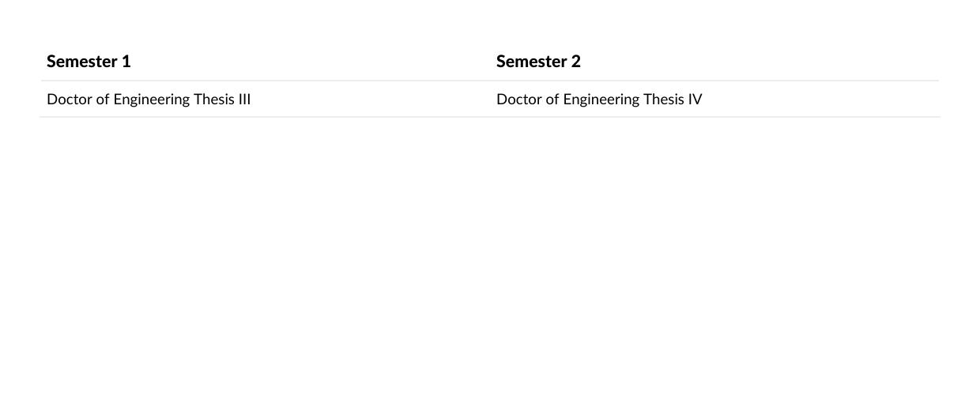Image resolution: width=980 pixels, height=395 pixels.
Task: Click the word Thesis in the Semester 1 entry
Action: pos(214,100)
